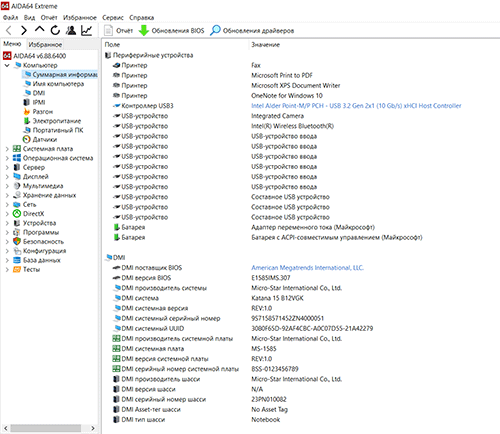
Task: Open the Файл menu
Action: click(10, 18)
